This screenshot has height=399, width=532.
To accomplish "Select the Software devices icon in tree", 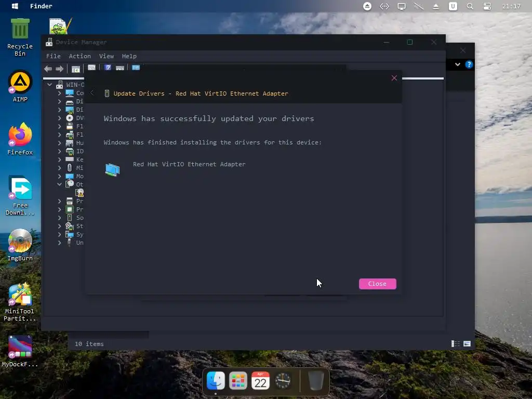I will click(x=70, y=218).
